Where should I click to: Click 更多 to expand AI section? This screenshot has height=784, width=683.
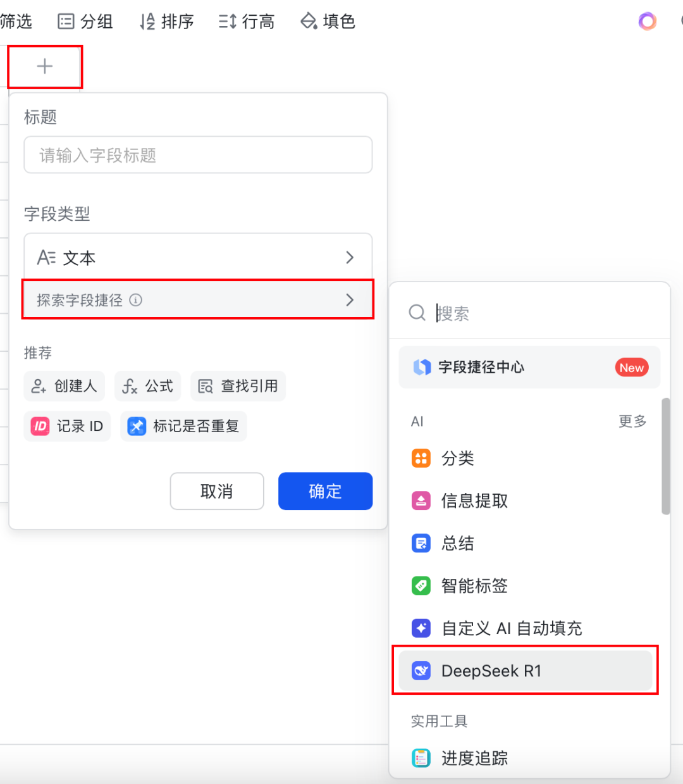632,421
